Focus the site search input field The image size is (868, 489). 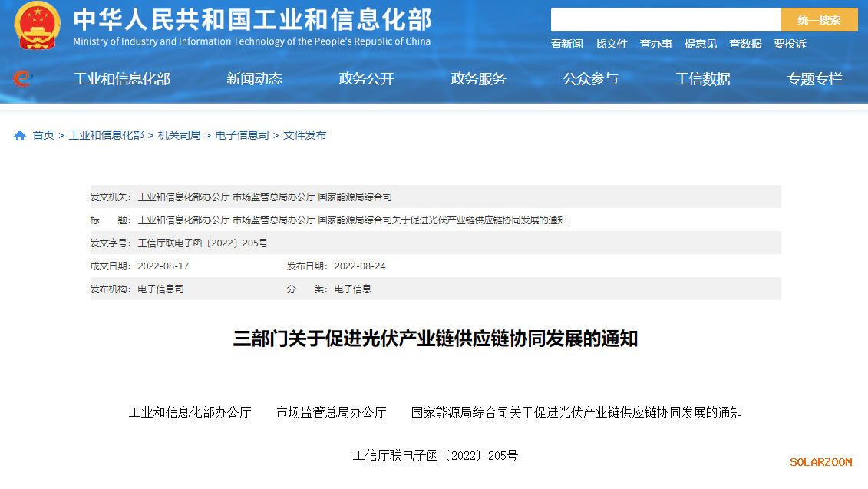point(665,20)
